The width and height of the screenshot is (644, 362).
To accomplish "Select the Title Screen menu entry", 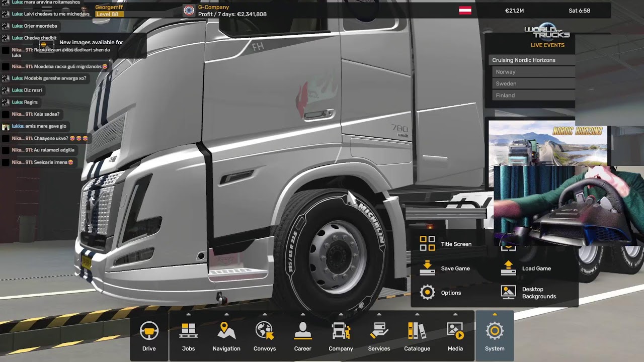I will click(456, 244).
